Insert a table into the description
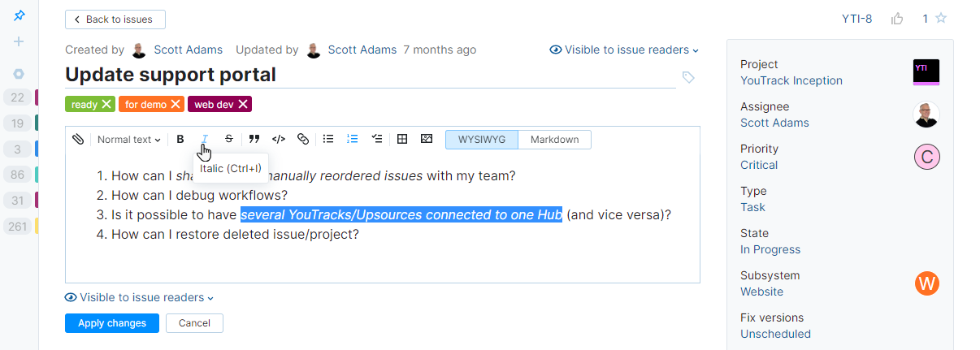980x350 pixels. [401, 140]
